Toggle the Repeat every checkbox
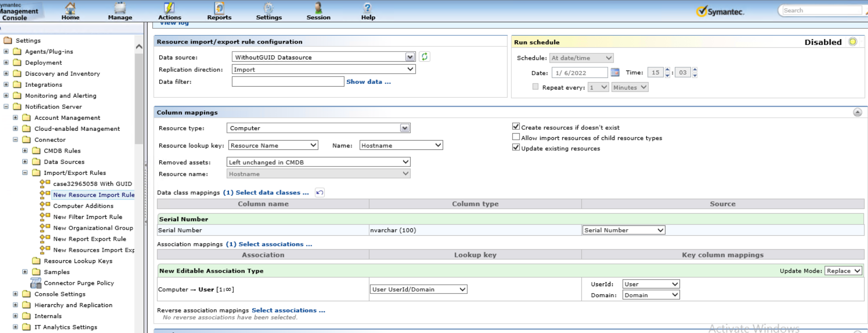 [x=535, y=87]
